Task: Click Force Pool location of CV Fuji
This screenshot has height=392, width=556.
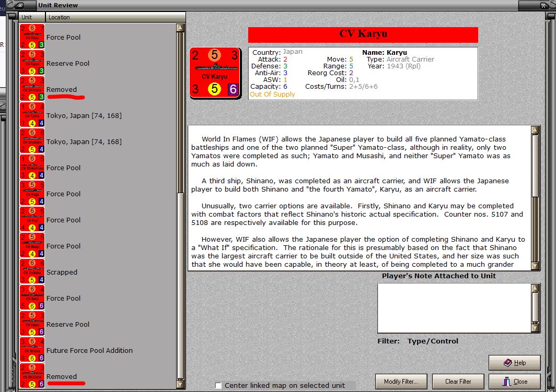Action: pos(63,220)
